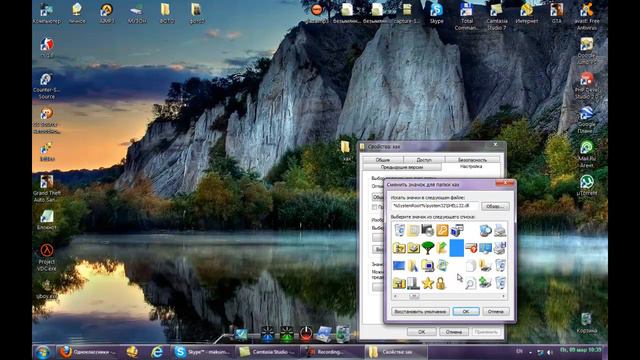Click OK in the Change Icon dialog

466,311
